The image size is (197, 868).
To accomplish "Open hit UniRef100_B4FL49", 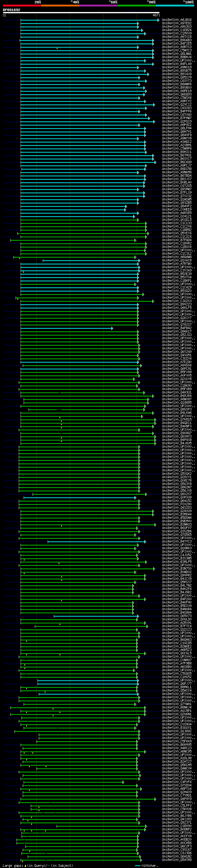I will click(177, 64).
